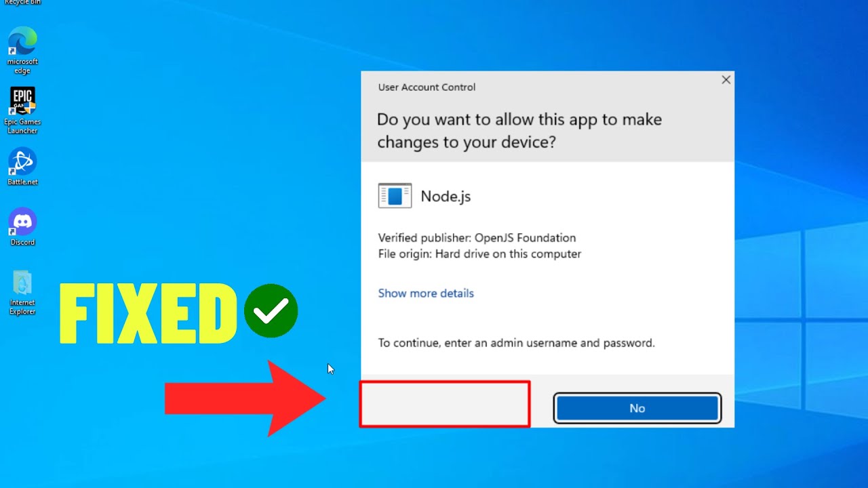Open the Microsoft Edge desktop shortcut
The image size is (868, 488).
(22, 49)
